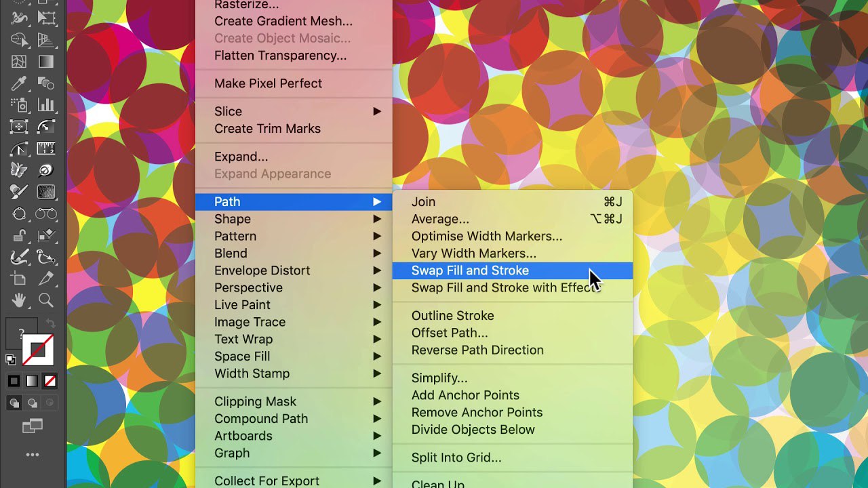
Task: Open the Path submenu entry
Action: click(x=294, y=202)
